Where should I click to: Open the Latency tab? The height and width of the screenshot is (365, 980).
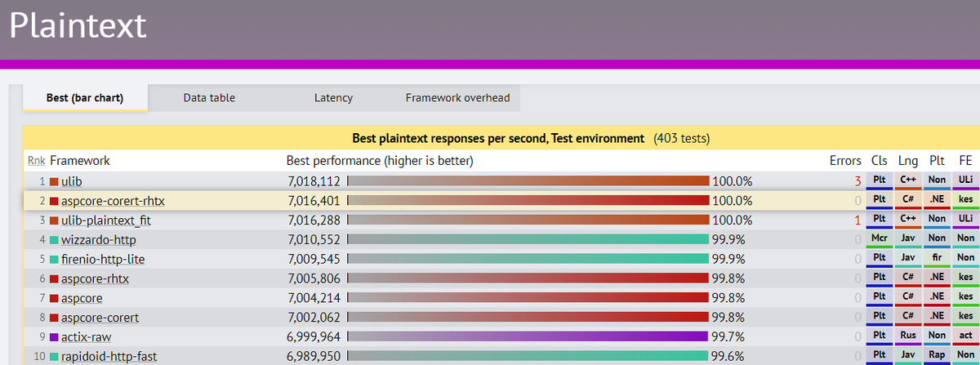pyautogui.click(x=333, y=98)
